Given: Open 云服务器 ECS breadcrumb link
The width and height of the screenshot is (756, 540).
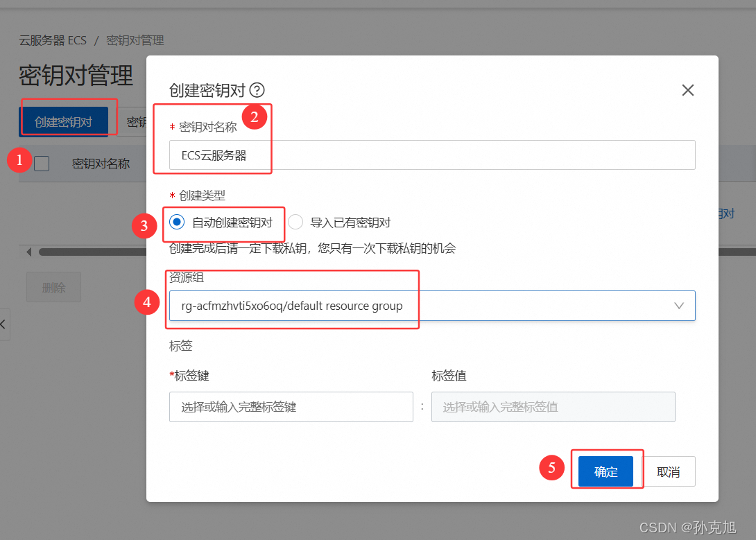Looking at the screenshot, I should [53, 40].
